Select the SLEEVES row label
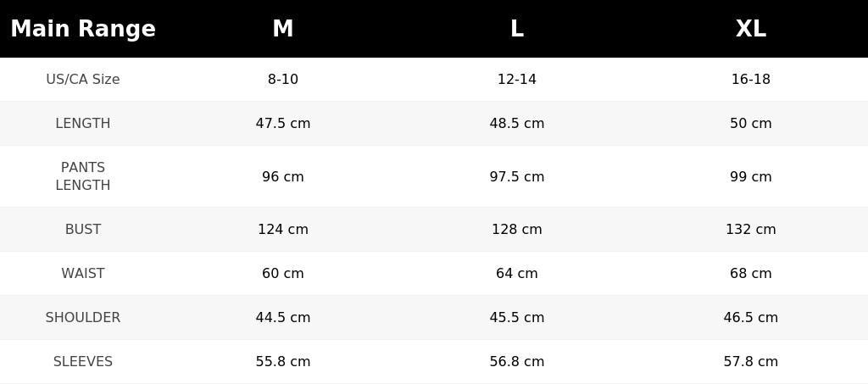This screenshot has width=868, height=384. point(83,361)
